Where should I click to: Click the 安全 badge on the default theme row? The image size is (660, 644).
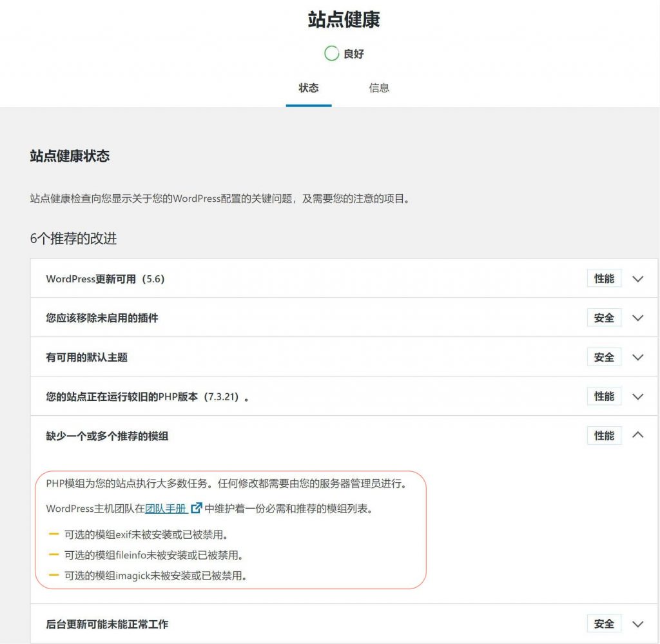coord(604,357)
